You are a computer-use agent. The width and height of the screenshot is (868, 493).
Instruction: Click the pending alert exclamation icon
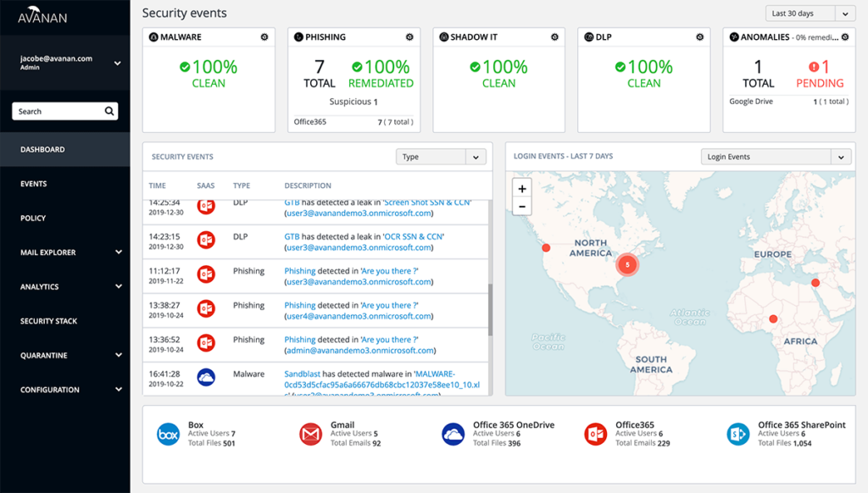[x=813, y=67]
